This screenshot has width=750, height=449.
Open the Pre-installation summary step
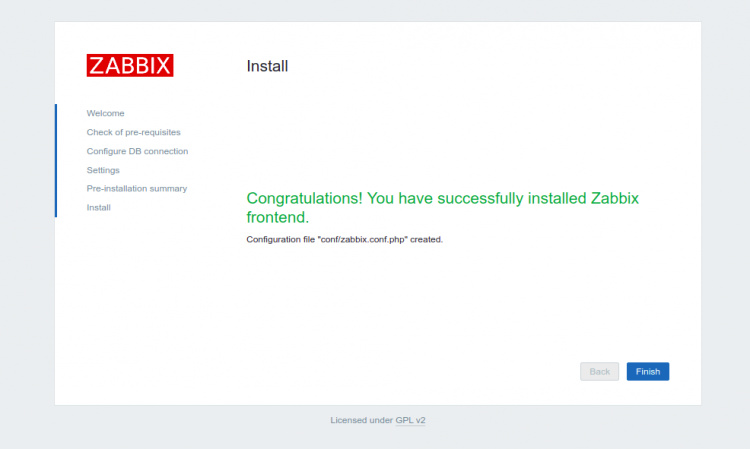(137, 189)
